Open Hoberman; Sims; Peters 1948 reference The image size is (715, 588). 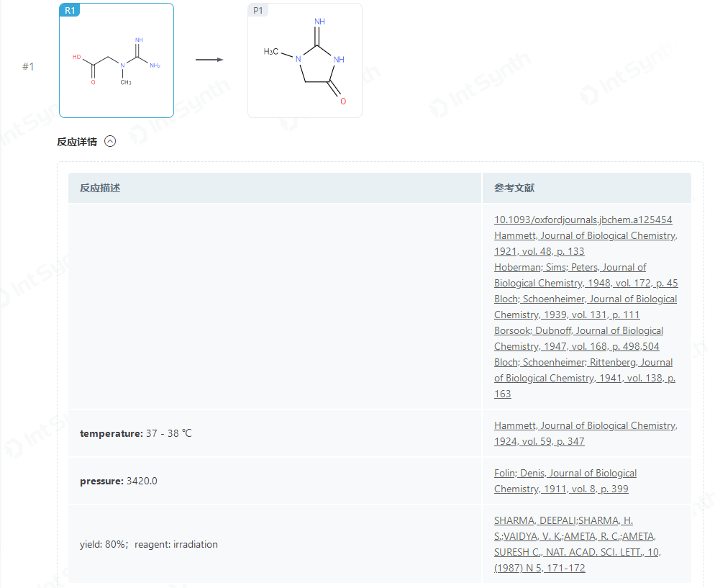586,275
